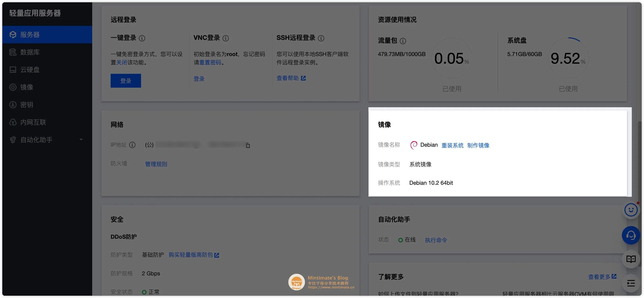The image size is (644, 298).
Task: Open the customer service headset button
Action: tap(631, 235)
